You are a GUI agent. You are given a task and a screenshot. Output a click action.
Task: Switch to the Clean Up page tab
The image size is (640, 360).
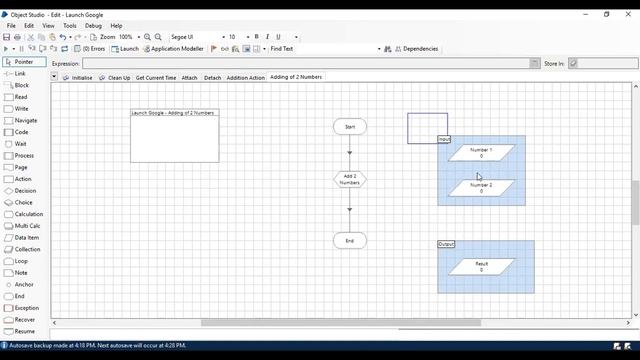(115, 78)
